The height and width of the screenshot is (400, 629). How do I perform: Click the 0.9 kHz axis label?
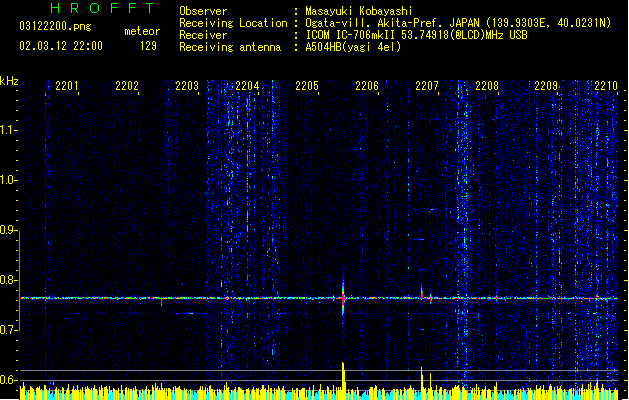click(8, 230)
